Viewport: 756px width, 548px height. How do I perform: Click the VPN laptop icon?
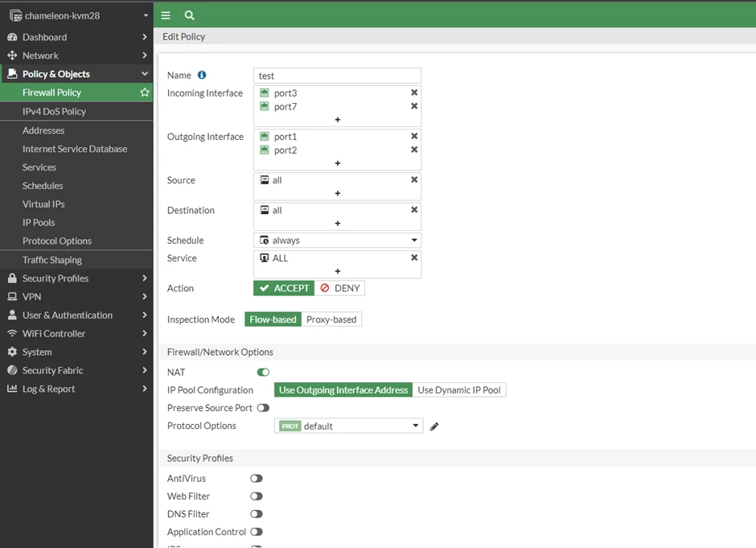pos(12,297)
